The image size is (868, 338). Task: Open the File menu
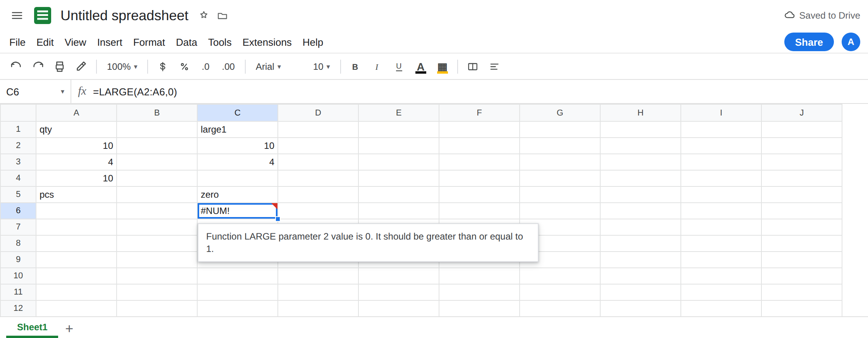(x=17, y=42)
